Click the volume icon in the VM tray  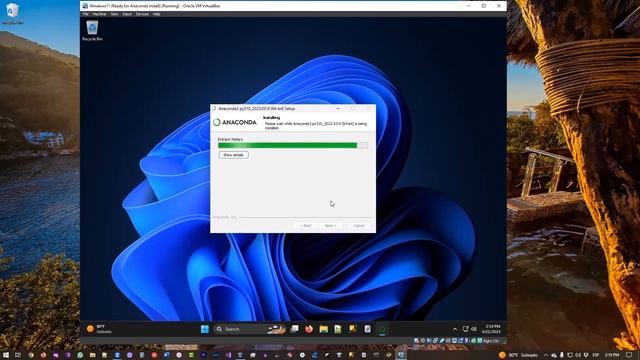pos(474,329)
